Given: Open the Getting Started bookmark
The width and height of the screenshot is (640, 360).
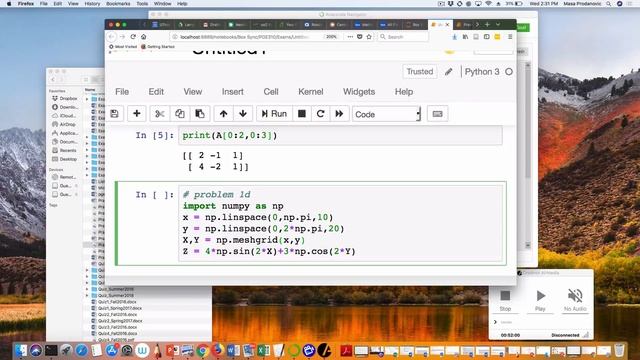Looking at the screenshot, I should (158, 47).
